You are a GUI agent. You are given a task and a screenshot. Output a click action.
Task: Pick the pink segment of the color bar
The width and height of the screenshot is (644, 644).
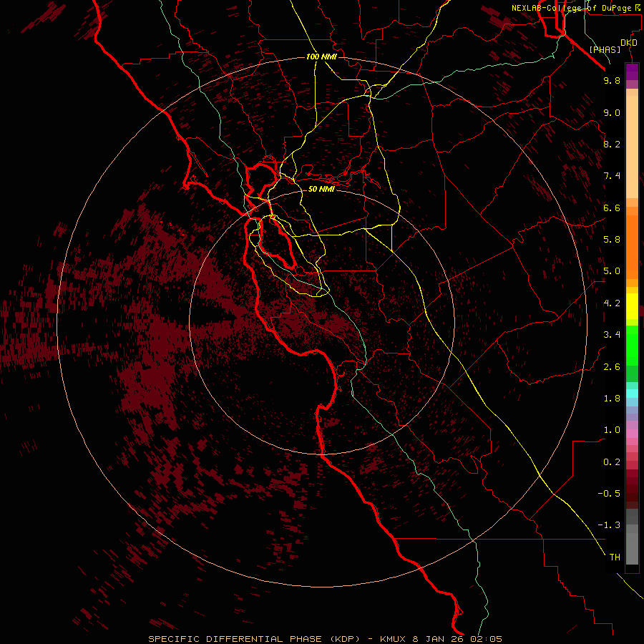point(632,434)
